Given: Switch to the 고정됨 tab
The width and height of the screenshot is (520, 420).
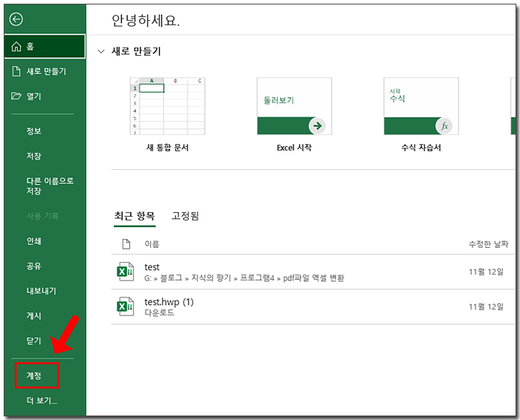Looking at the screenshot, I should [185, 216].
